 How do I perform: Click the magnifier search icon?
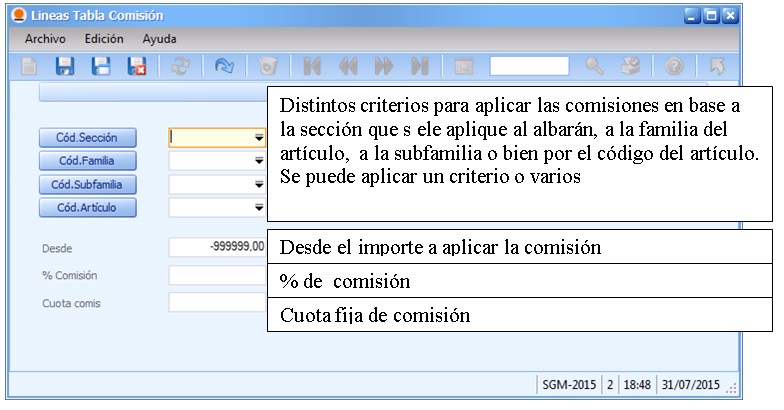pyautogui.click(x=594, y=67)
